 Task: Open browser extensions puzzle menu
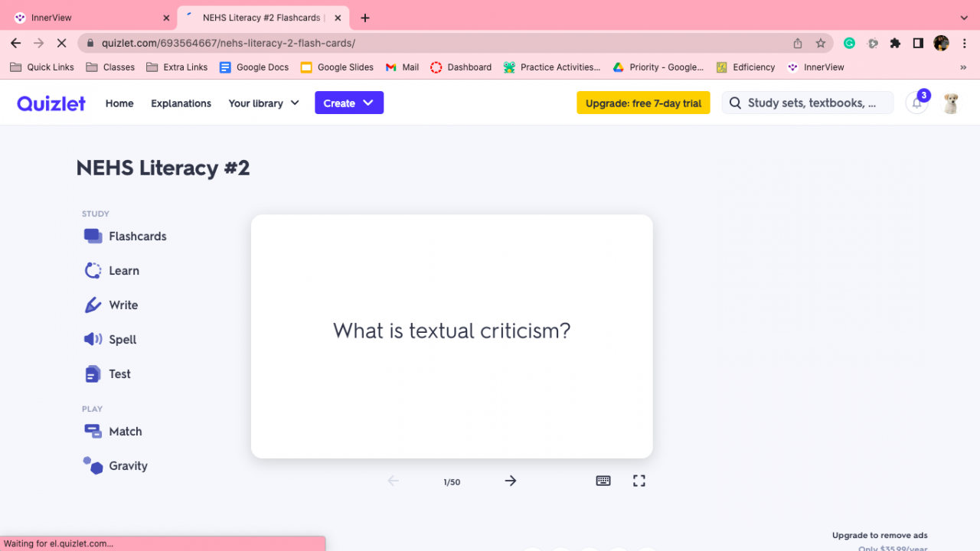pos(895,43)
